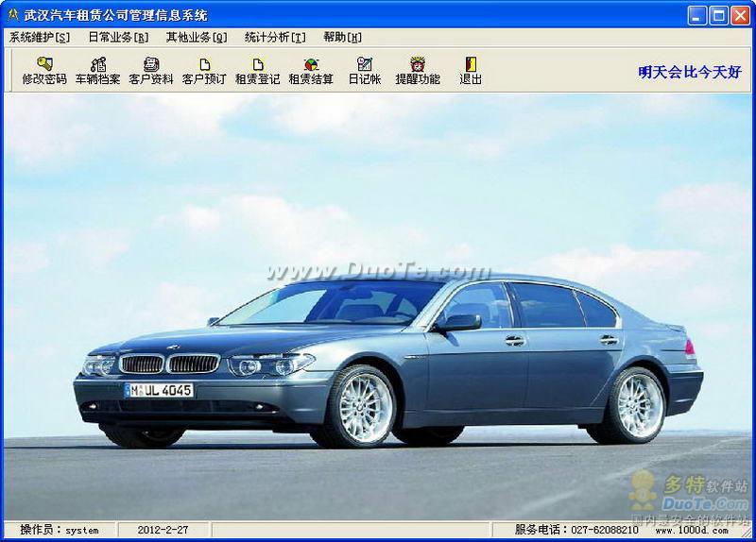Open the 统计分析[T] menu

tap(275, 37)
